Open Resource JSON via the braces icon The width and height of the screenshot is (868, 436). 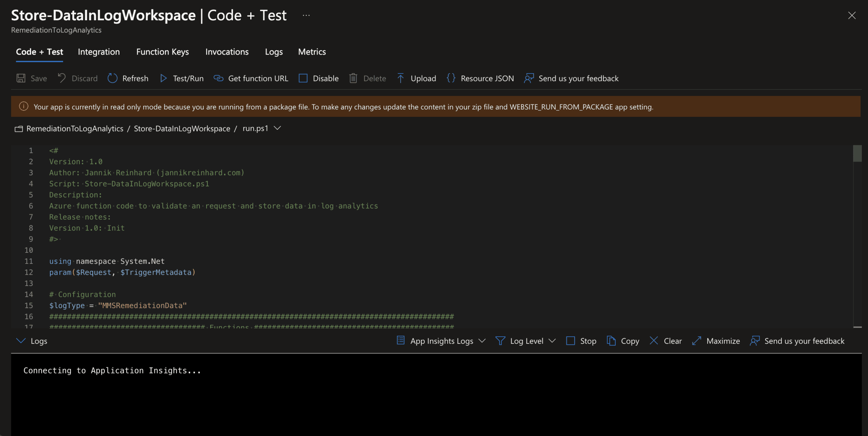tap(451, 78)
